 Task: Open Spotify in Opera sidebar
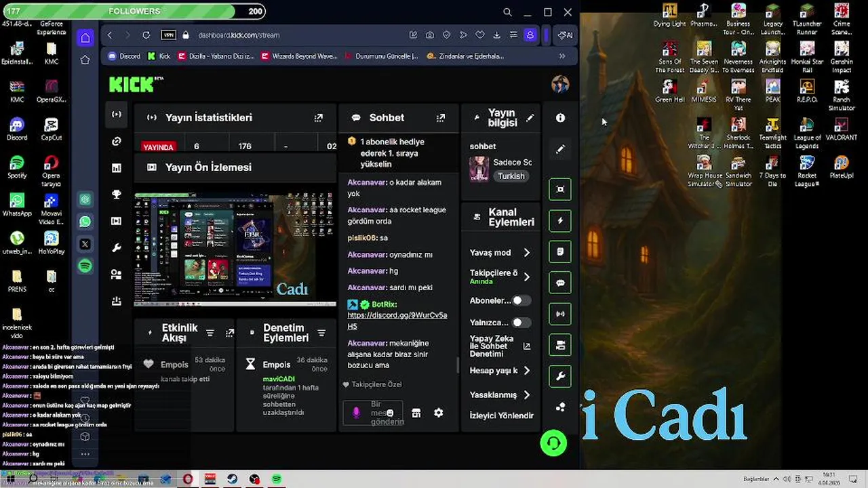point(85,266)
